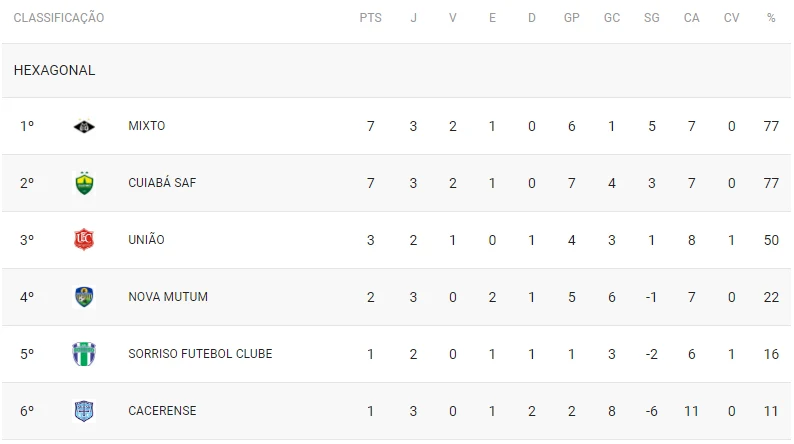
Task: Click the CACERENSE team name
Action: pyautogui.click(x=162, y=411)
